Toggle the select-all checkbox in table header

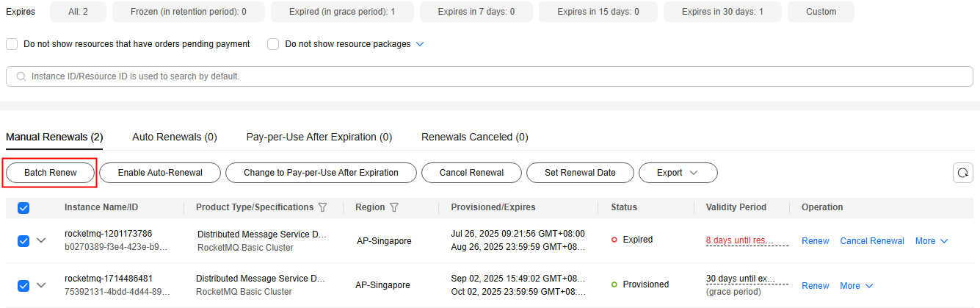pos(23,208)
